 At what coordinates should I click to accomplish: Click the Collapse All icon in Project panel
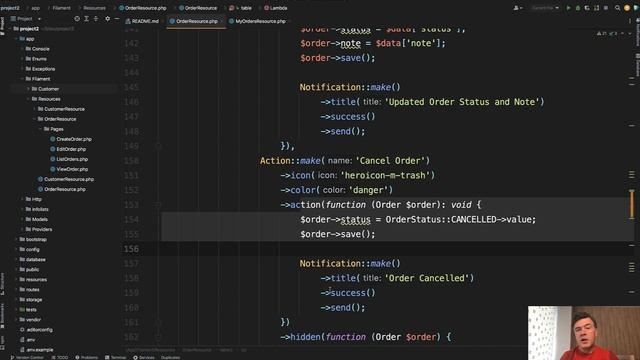(x=96, y=19)
